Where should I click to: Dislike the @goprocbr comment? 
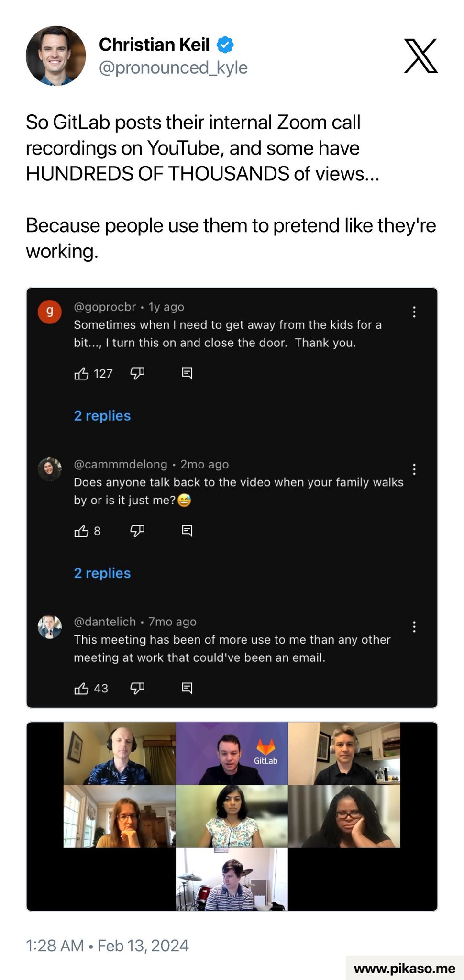point(137,374)
